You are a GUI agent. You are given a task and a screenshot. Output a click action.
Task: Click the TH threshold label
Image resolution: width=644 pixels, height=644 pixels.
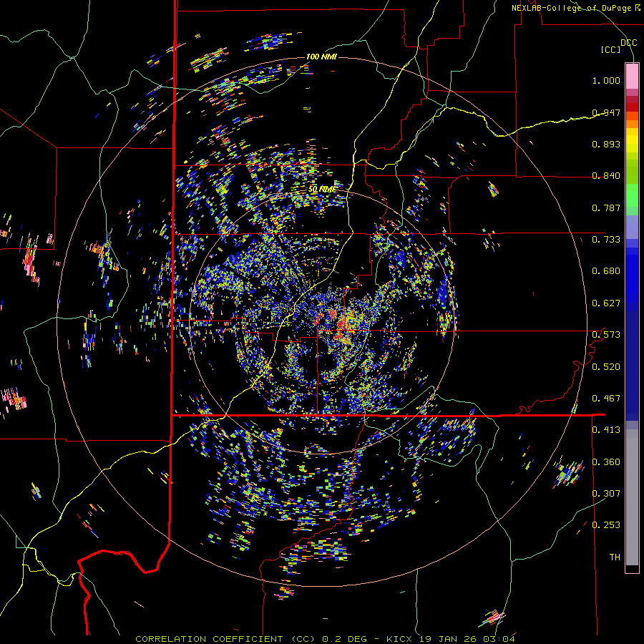click(615, 557)
